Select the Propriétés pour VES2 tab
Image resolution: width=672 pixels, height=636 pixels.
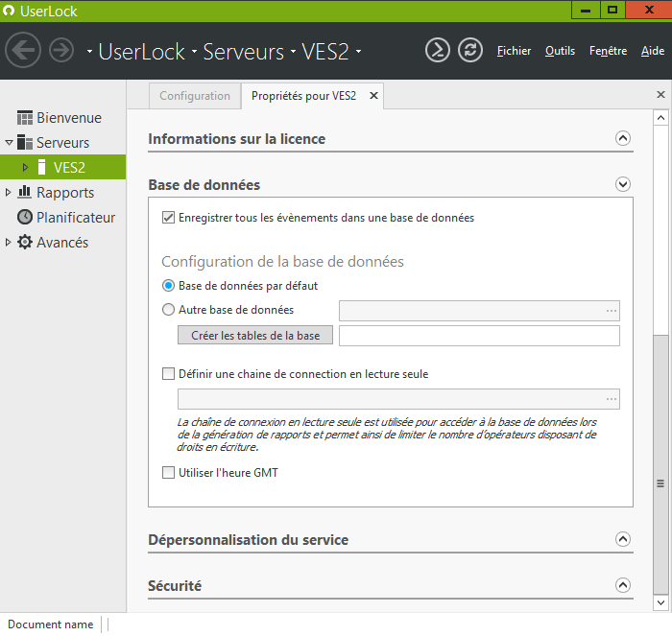click(x=303, y=96)
